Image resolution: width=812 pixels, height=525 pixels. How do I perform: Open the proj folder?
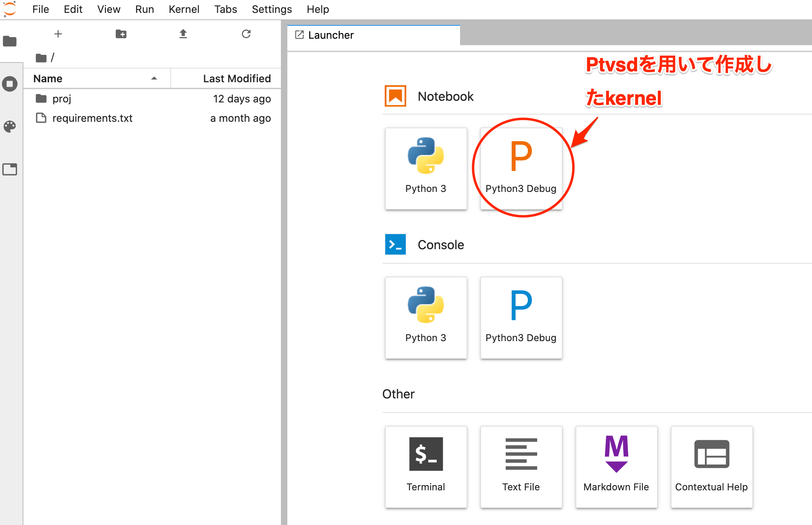[62, 99]
